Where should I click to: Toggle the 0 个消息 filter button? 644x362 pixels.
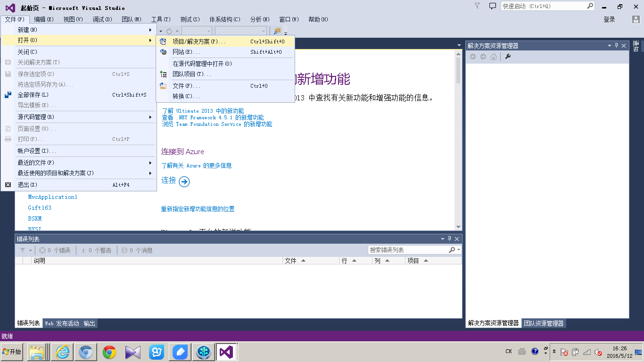(137, 250)
